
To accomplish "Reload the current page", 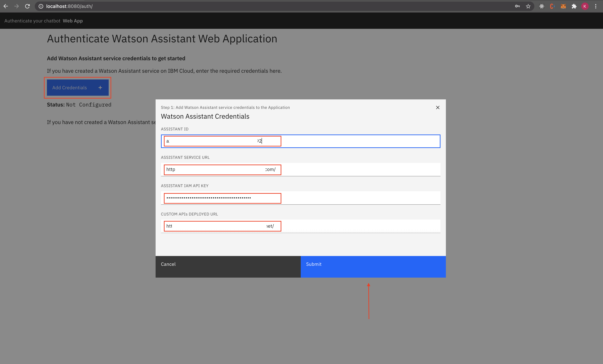I will coord(27,6).
